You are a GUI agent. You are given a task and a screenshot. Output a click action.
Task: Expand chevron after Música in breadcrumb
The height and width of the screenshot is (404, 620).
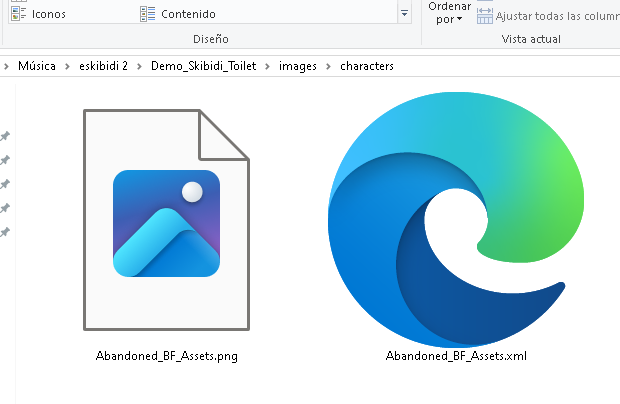point(67,66)
